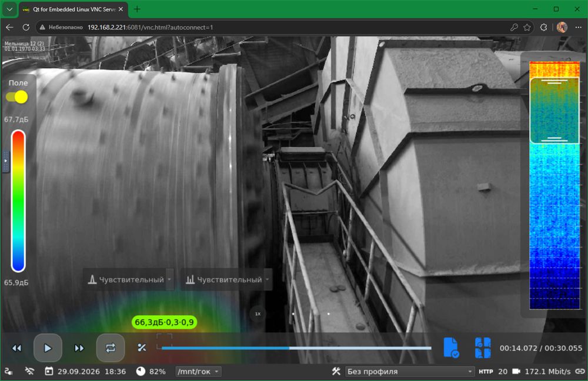
Task: Click the tools wrench icon near profile
Action: tap(336, 371)
